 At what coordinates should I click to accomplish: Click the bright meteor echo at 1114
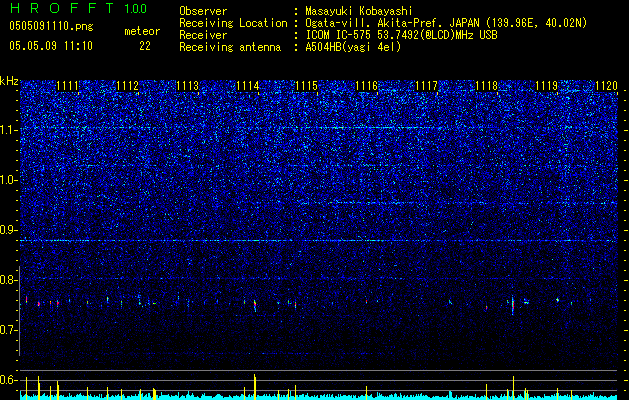[255, 305]
